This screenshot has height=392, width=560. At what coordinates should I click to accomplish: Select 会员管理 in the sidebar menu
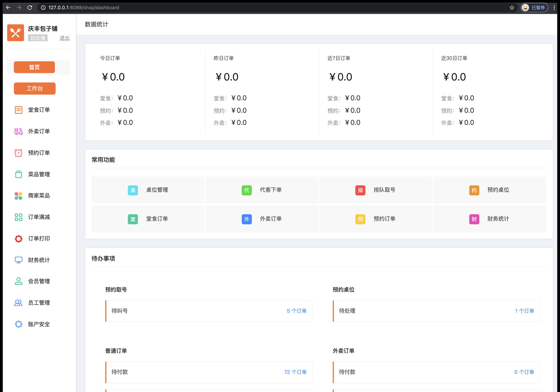click(39, 281)
